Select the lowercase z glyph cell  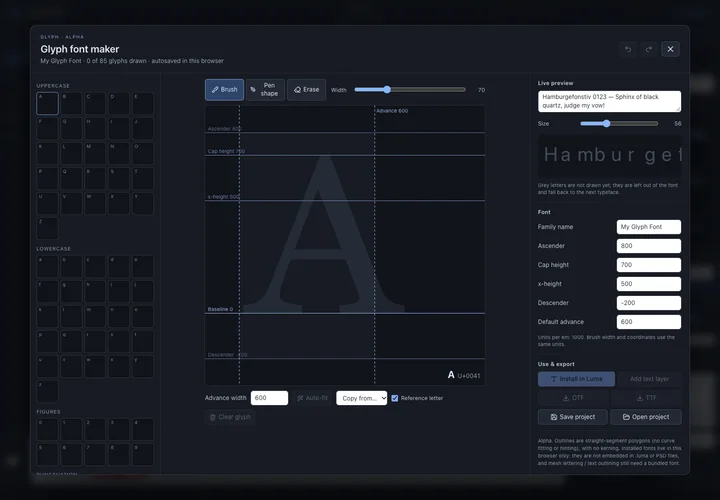click(x=47, y=391)
